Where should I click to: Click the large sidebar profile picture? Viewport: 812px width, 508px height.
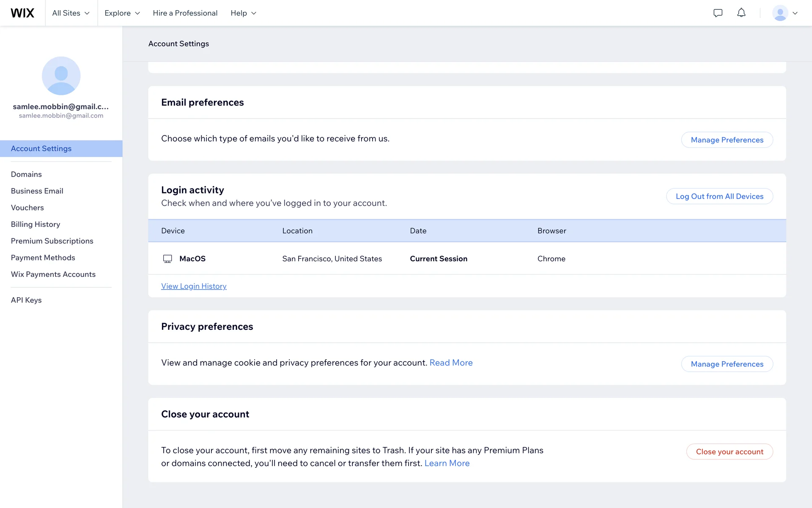coord(61,76)
